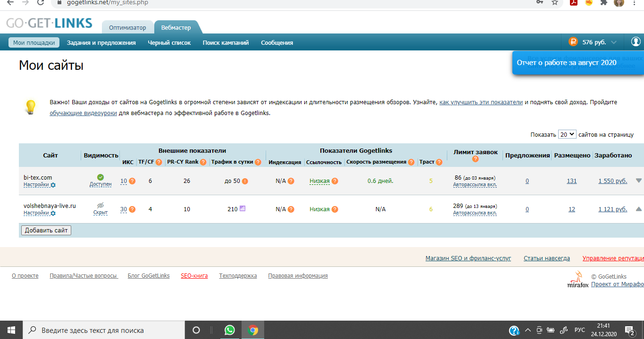Click Индексация help icon for volshebnaya-live.ru
644x339 pixels.
pos(291,209)
